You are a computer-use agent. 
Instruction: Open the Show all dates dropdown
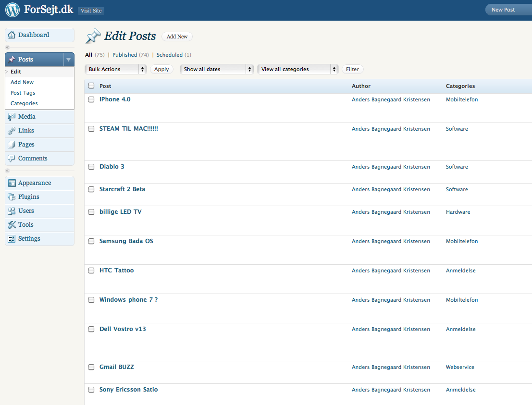click(x=217, y=69)
